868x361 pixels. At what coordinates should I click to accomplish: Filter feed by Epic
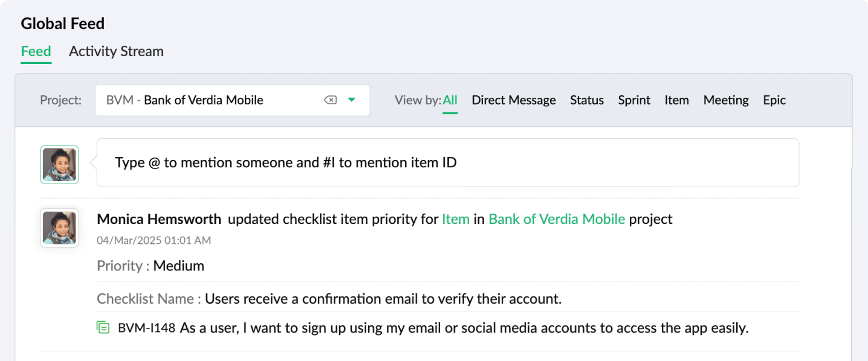[774, 100]
